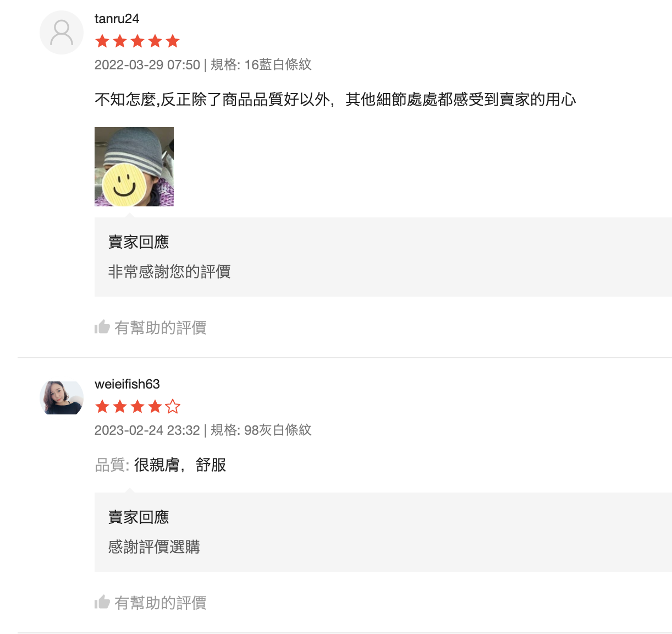This screenshot has width=672, height=634.
Task: Click the seller reply '感謝評價選購'
Action: click(155, 546)
